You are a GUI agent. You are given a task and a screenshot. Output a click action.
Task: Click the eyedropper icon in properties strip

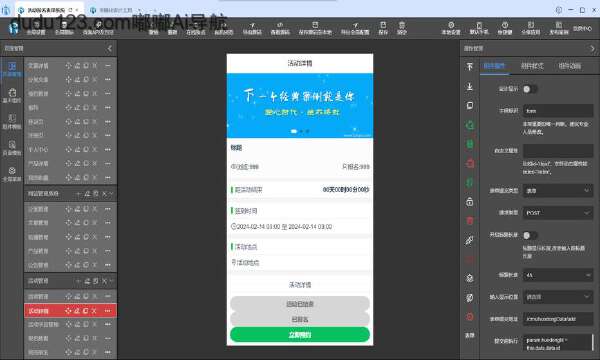470,240
